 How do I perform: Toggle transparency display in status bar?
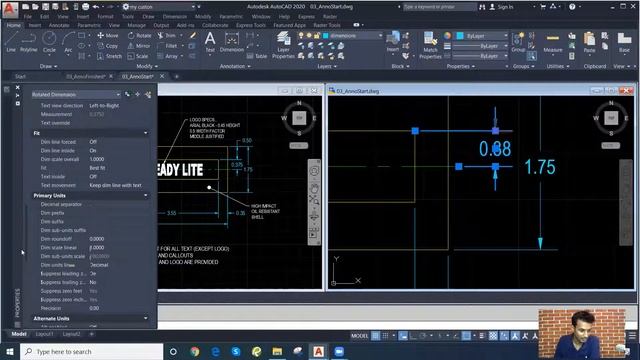(x=493, y=336)
